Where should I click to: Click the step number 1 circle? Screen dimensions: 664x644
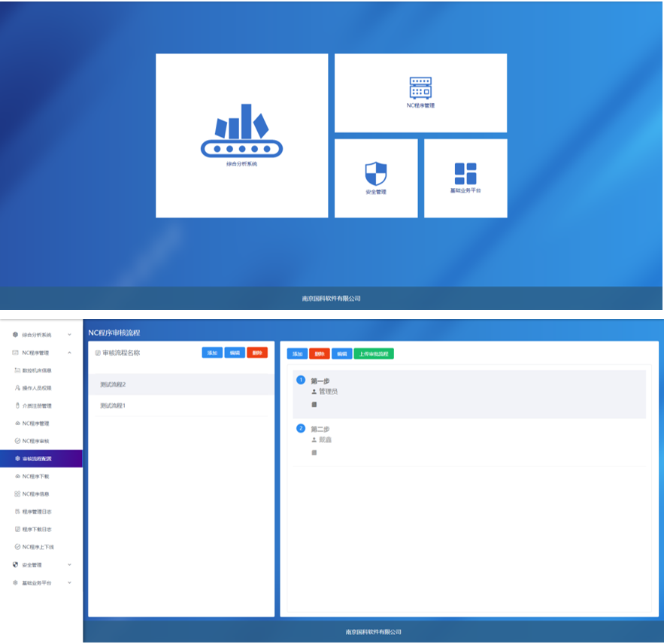(301, 380)
